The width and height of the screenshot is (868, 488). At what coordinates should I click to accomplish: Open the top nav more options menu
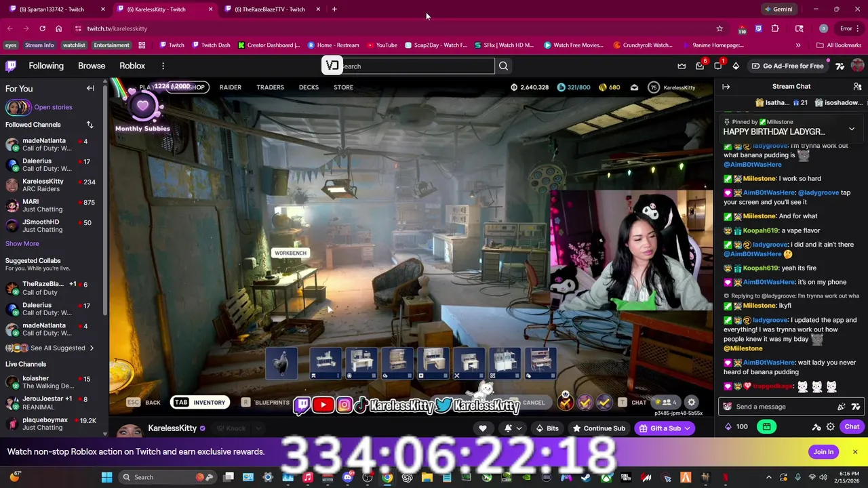pos(163,66)
